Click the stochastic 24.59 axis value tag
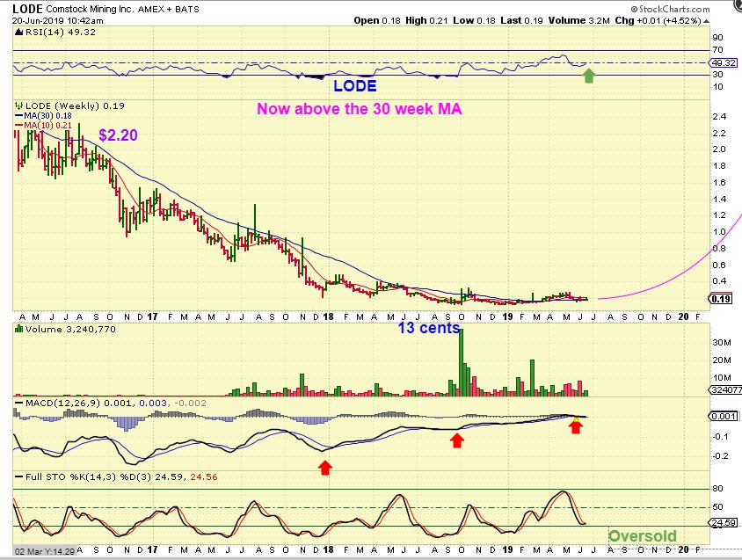Image resolution: width=742 pixels, height=560 pixels. (x=723, y=523)
